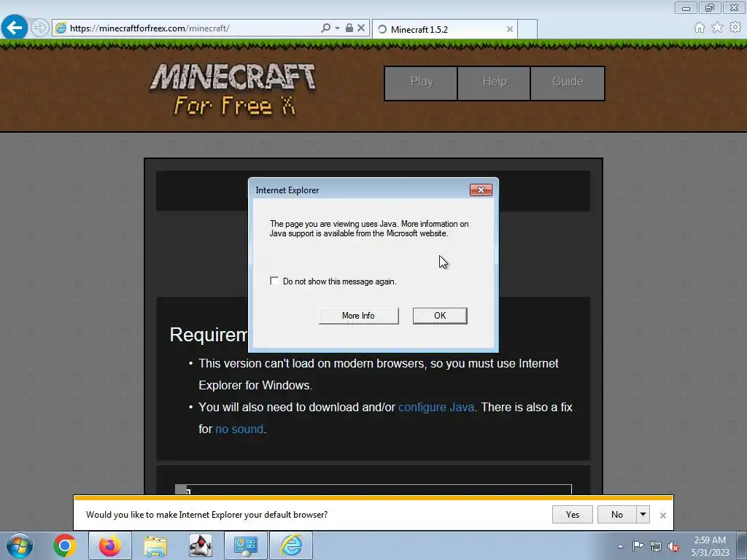
Task: Click the More Info button
Action: click(358, 316)
